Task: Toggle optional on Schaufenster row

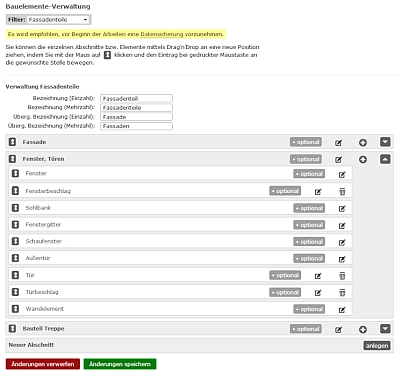Action: click(309, 241)
